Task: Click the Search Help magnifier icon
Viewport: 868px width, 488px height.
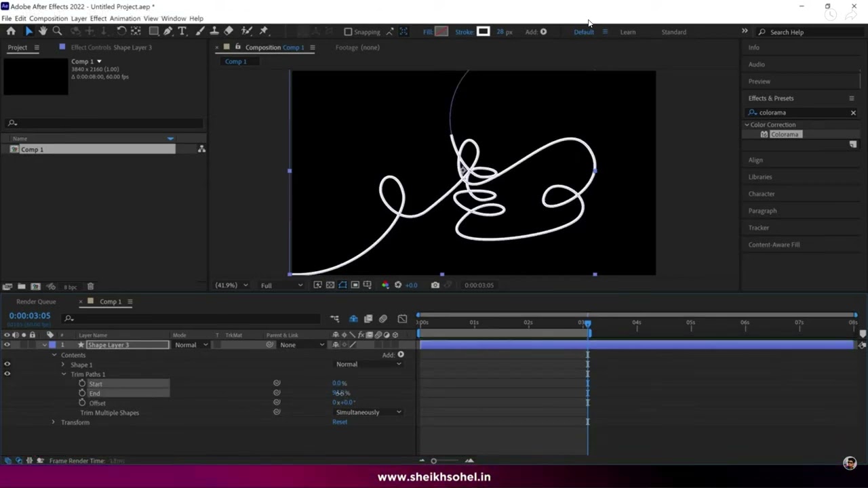Action: tap(762, 32)
